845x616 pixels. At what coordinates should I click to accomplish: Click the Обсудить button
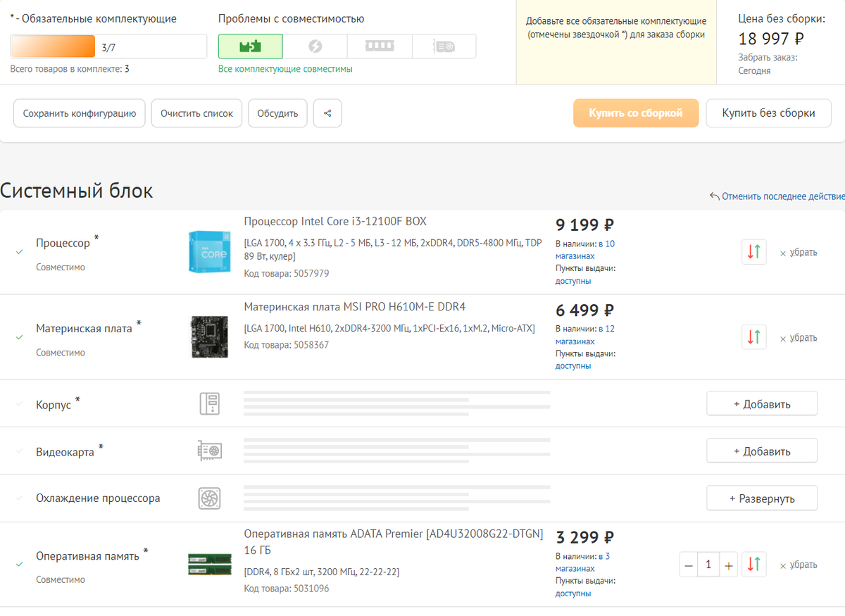(277, 113)
